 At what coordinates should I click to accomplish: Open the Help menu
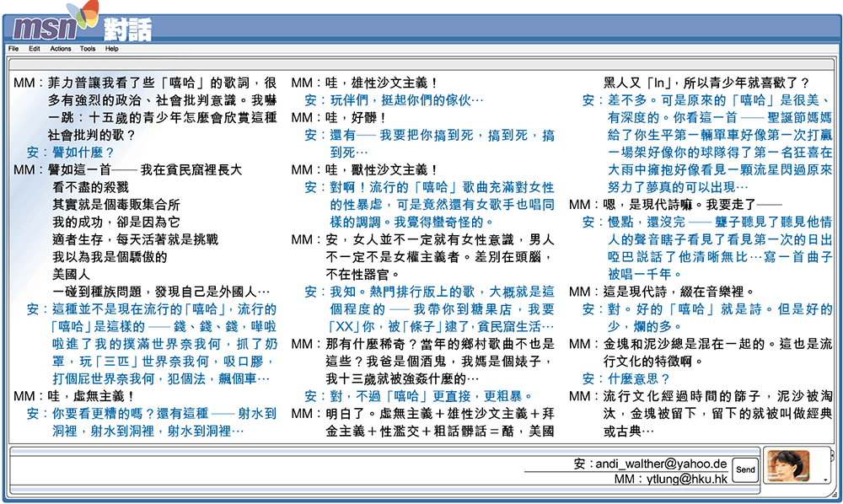click(112, 49)
